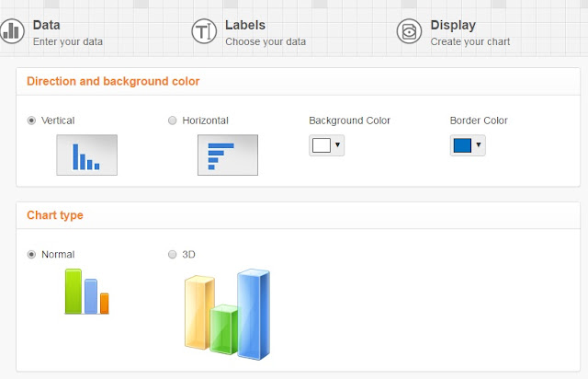Enable the 3D chart type radio button
This screenshot has height=379, width=588.
click(172, 255)
